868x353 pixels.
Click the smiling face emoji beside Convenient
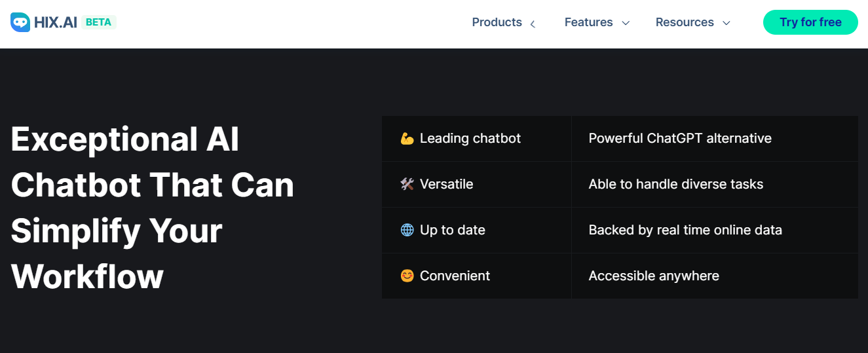tap(407, 276)
